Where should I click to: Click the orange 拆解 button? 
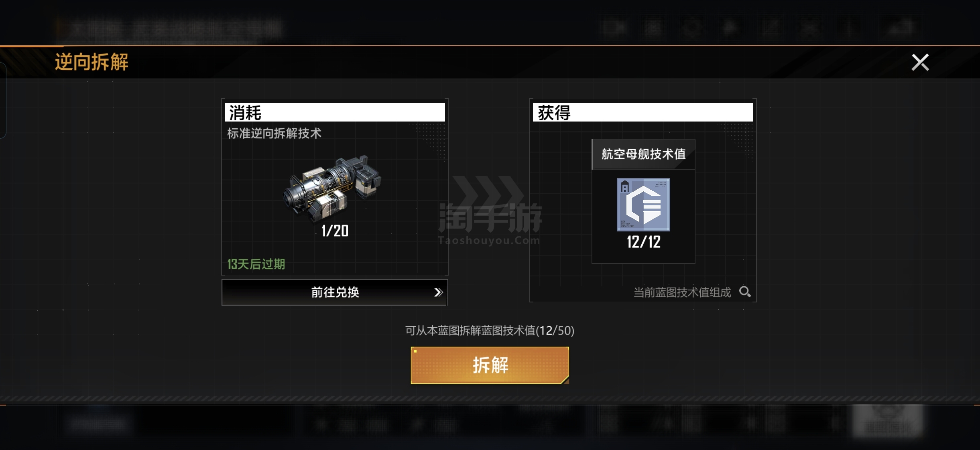tap(490, 365)
